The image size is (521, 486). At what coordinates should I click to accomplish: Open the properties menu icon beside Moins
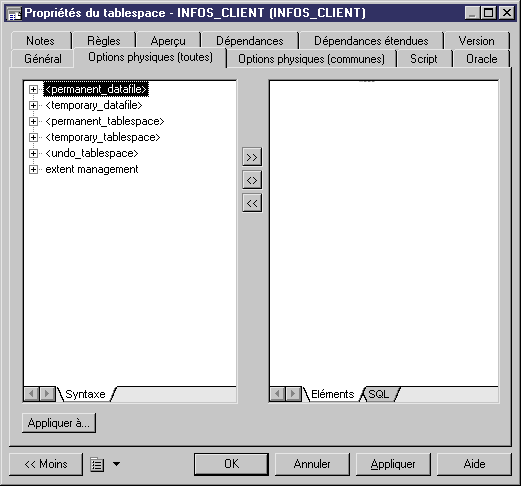[x=97, y=464]
